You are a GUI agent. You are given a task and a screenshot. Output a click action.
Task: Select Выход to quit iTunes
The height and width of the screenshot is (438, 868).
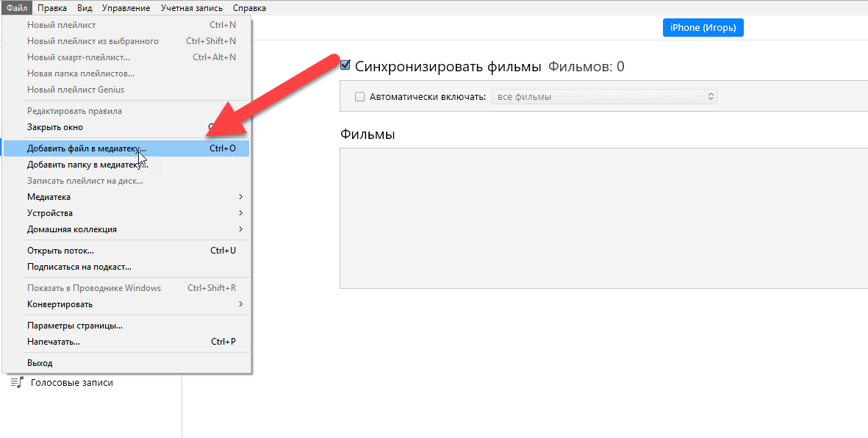[126, 363]
